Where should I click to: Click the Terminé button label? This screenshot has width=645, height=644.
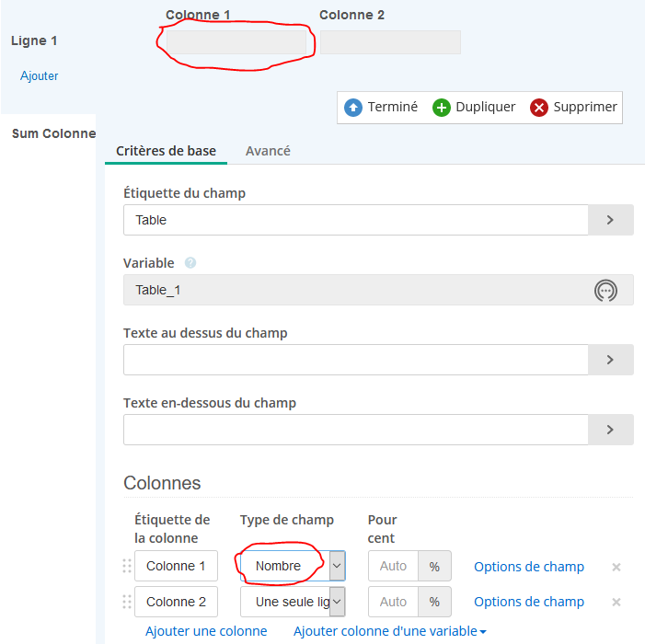[x=393, y=107]
